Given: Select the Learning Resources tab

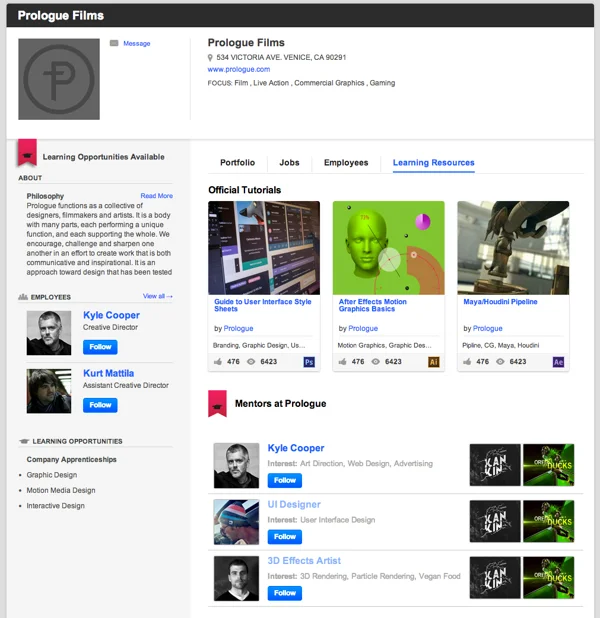Looking at the screenshot, I should 434,163.
